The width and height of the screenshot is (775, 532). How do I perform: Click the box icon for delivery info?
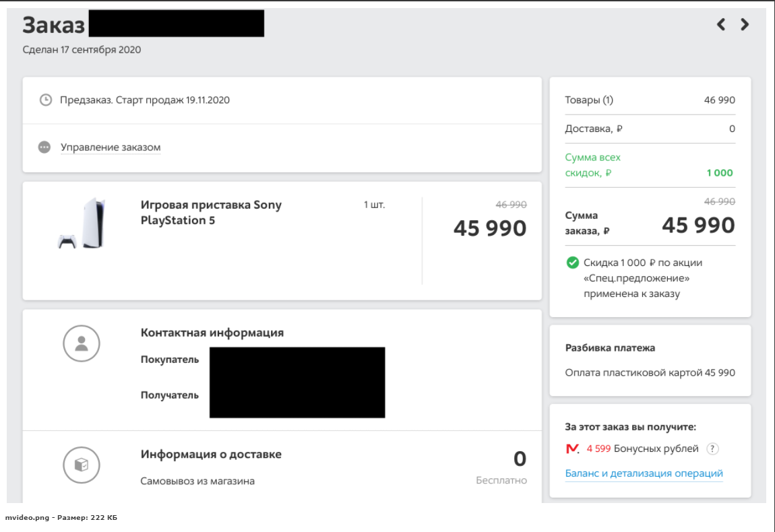tap(82, 465)
